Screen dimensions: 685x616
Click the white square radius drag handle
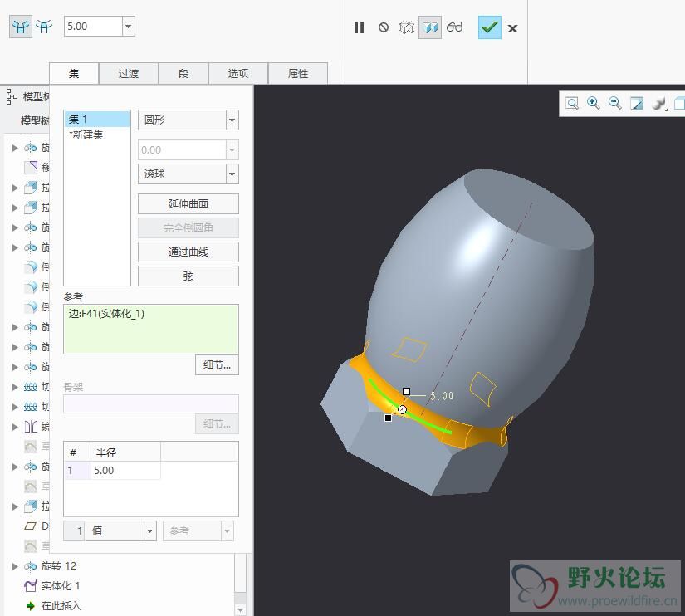[406, 391]
